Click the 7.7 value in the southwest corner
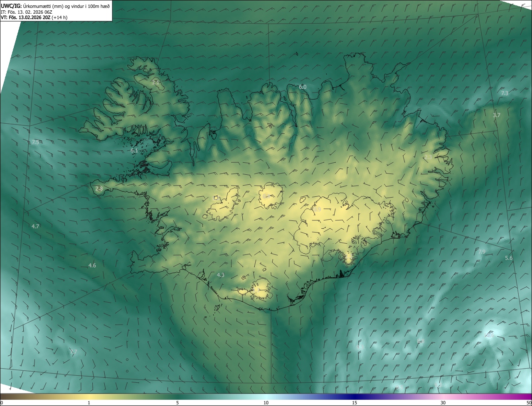 pos(74,352)
